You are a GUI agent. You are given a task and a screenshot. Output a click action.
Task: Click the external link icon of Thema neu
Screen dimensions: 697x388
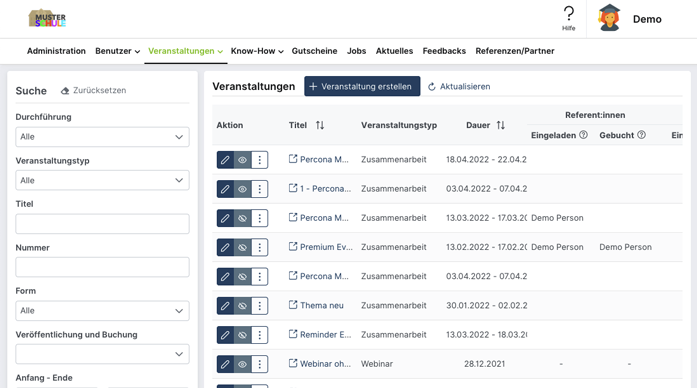point(293,305)
